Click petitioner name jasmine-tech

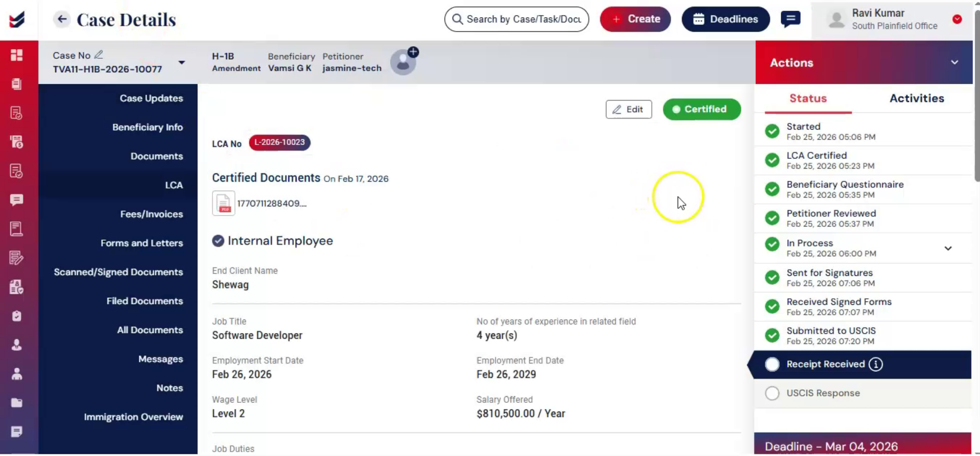(x=352, y=68)
